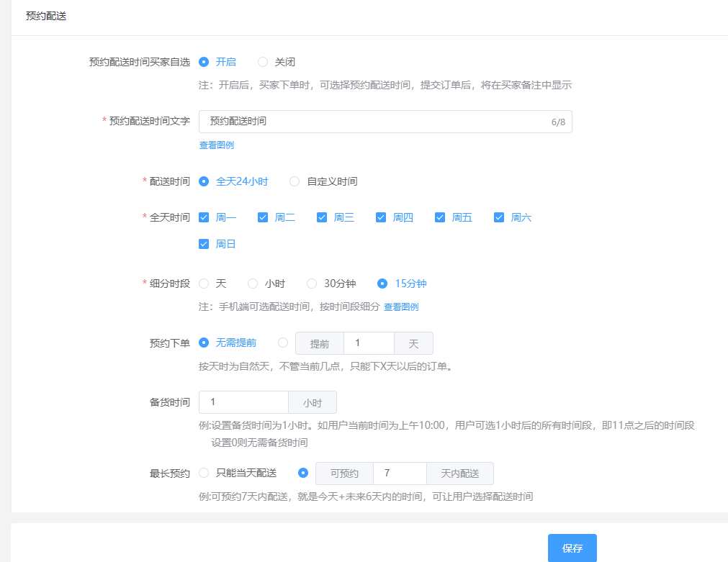Click the 可预约 days number input

click(x=400, y=473)
